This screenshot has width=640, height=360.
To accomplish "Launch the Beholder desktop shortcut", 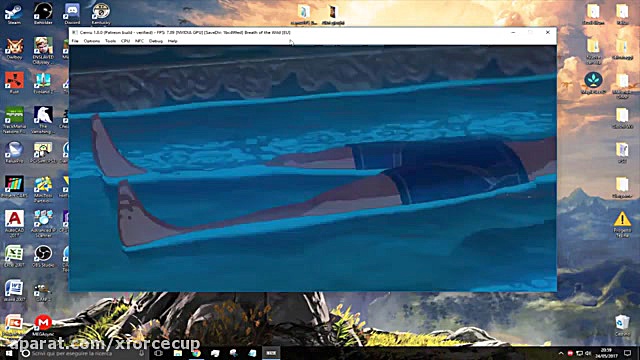I will (x=43, y=13).
